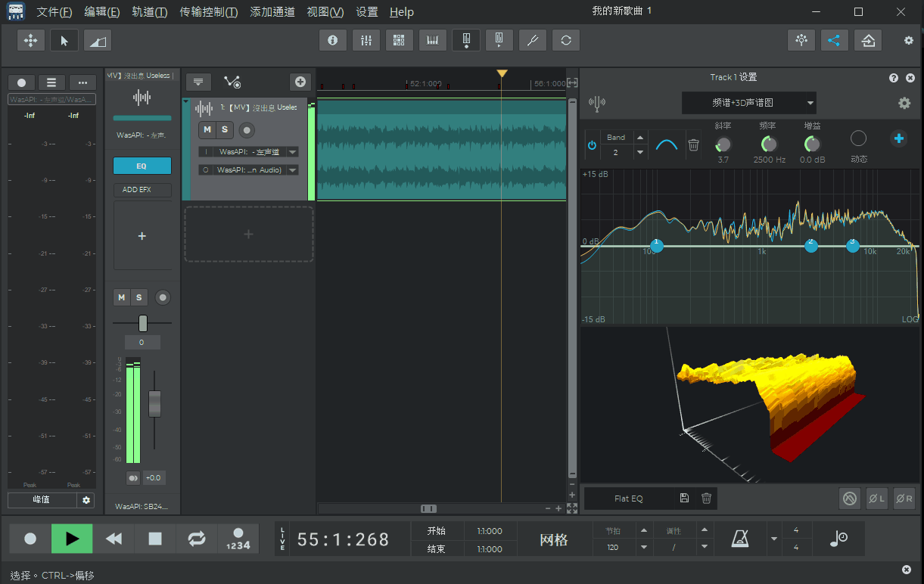Image resolution: width=924 pixels, height=584 pixels.
Task: Open the WasAPI input channel dropdown
Action: point(292,152)
